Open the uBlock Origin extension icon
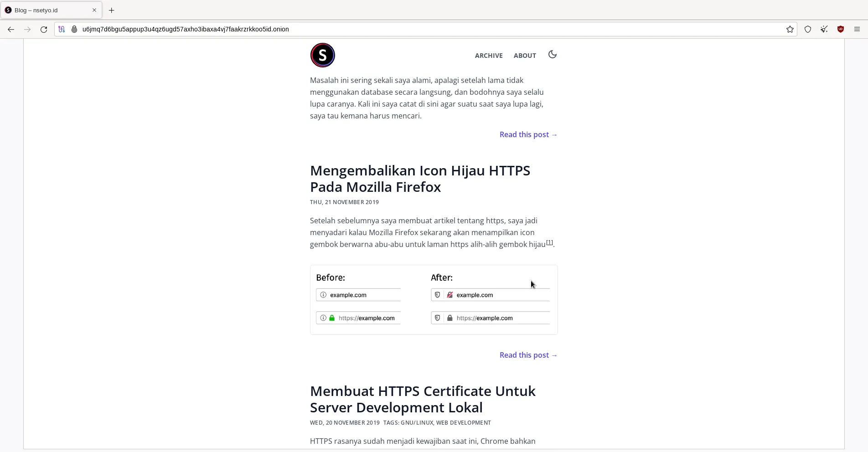The width and height of the screenshot is (868, 452). click(x=840, y=29)
